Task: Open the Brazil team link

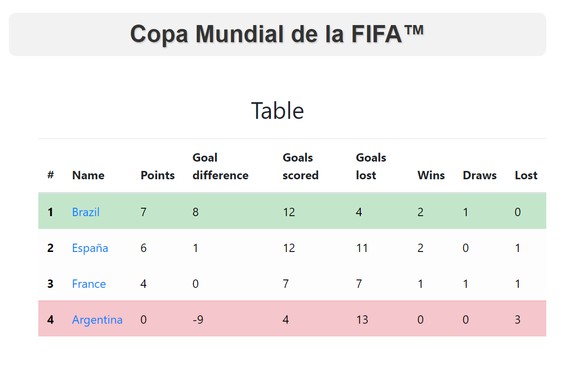Action: click(x=85, y=212)
